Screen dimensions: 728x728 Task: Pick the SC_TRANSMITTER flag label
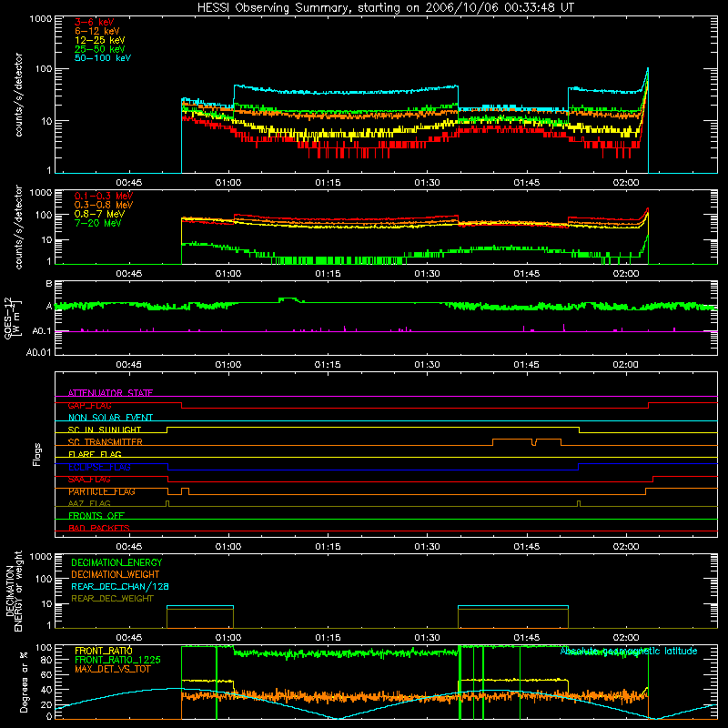[x=106, y=442]
